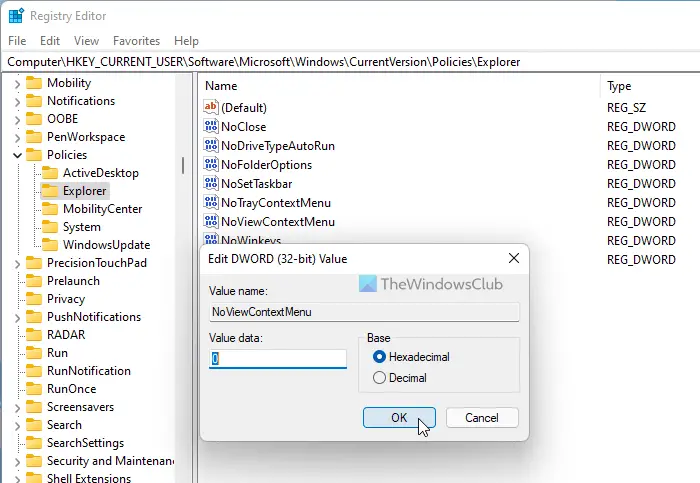
Task: Click the WindowsUpdate folder icon
Action: (50, 245)
